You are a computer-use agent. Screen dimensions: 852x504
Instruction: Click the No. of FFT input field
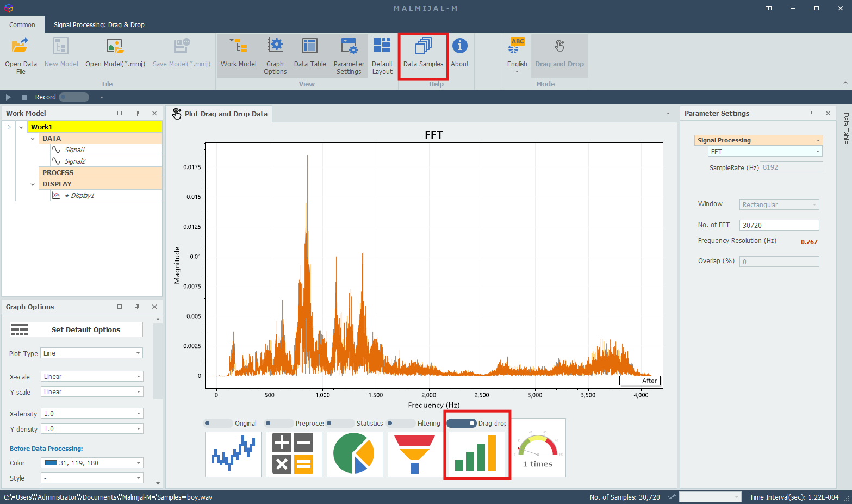(779, 225)
